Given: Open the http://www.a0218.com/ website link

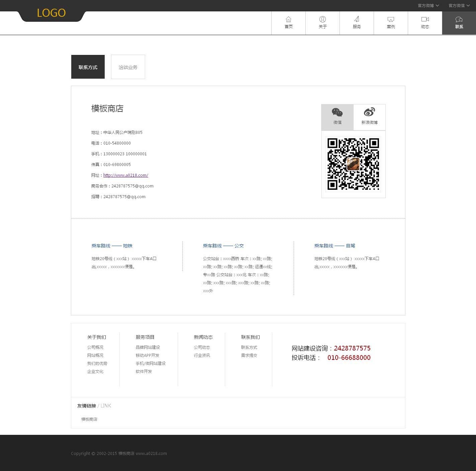Looking at the screenshot, I should pos(126,175).
